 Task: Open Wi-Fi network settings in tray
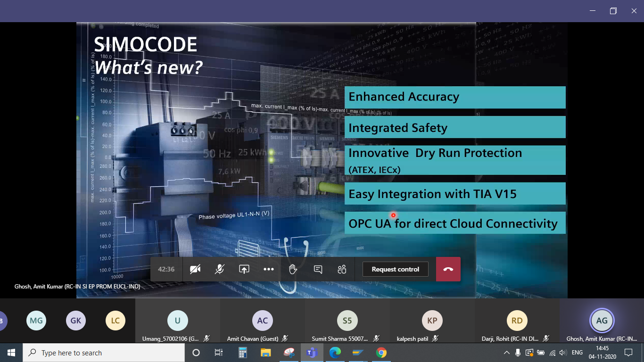(552, 353)
